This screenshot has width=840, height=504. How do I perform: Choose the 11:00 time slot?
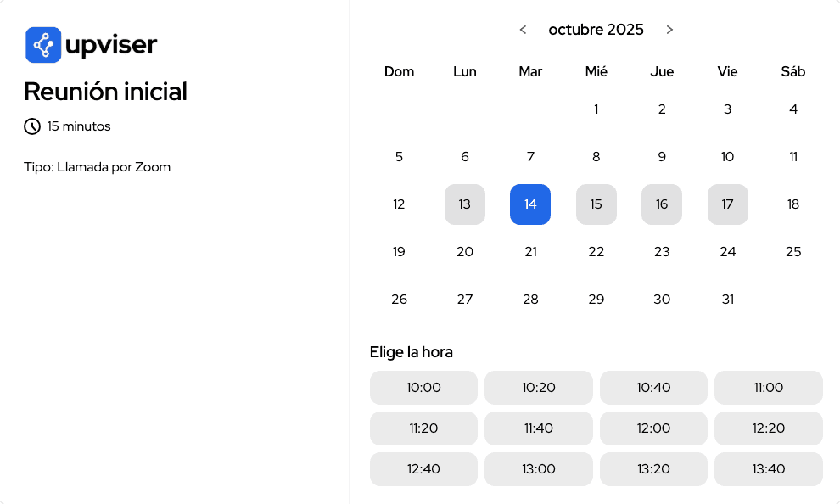(x=768, y=387)
